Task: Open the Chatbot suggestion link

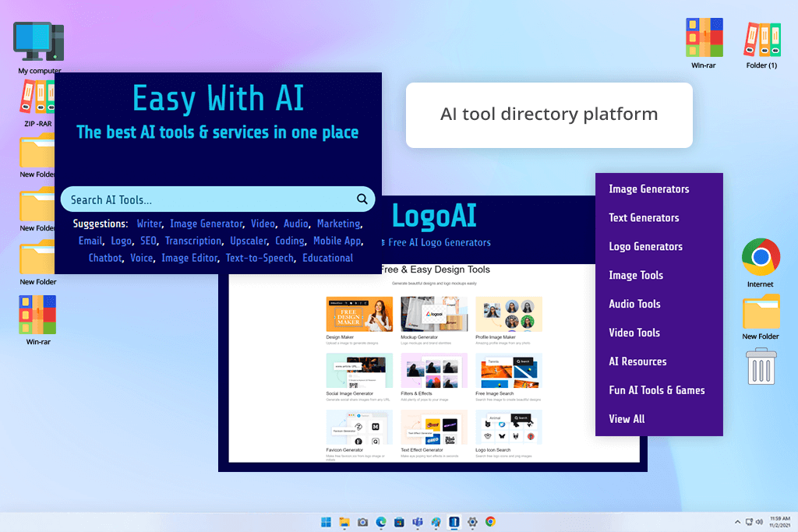Action: [x=105, y=258]
